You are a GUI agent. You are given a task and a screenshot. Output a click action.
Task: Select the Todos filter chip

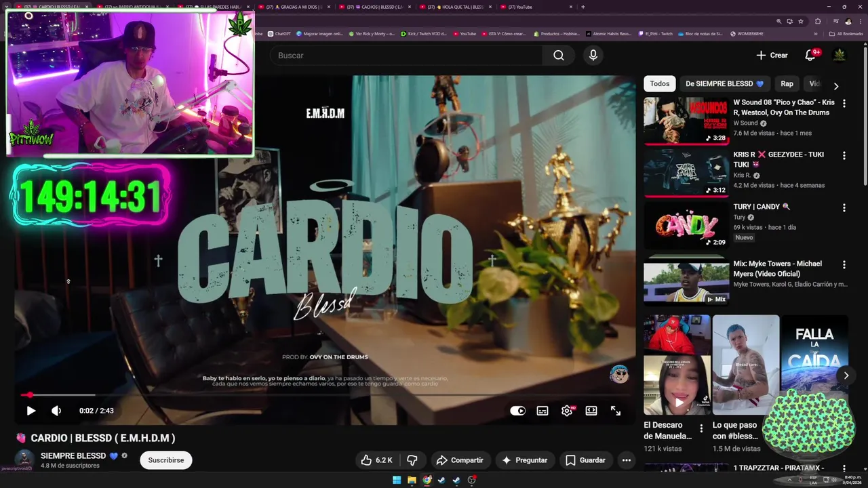tap(660, 84)
